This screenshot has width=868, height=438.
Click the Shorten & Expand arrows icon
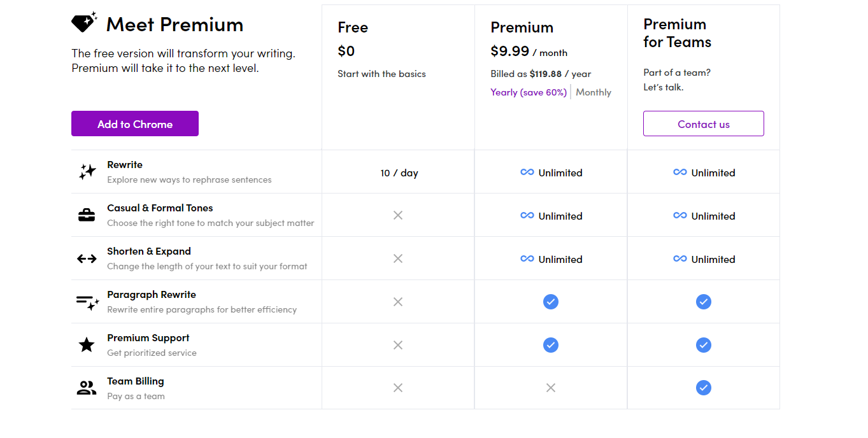click(87, 258)
